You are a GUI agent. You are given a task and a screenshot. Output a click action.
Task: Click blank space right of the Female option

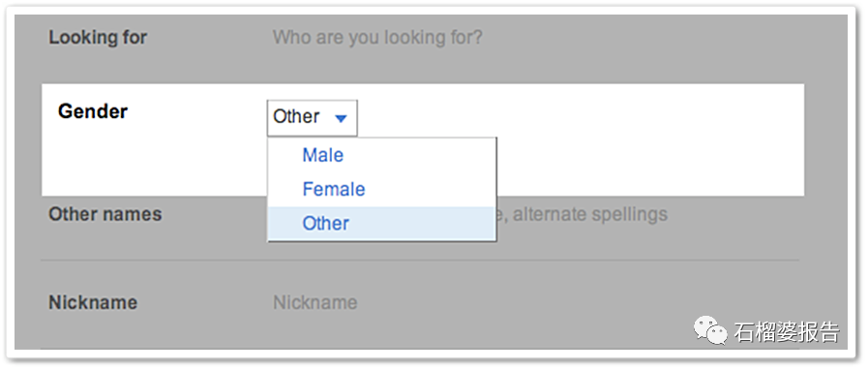[x=432, y=190]
